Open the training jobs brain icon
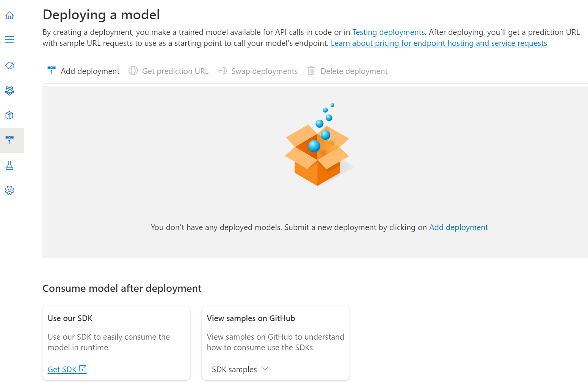Viewport: 588px width, 387px height. click(x=9, y=91)
